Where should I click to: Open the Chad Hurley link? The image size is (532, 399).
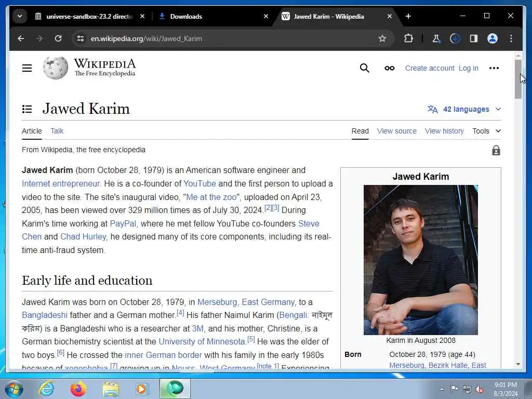[84, 236]
